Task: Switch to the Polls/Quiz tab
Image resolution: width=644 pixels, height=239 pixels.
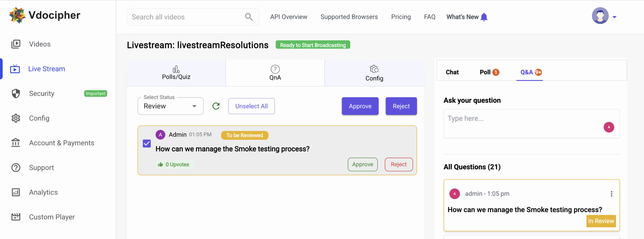Action: 176,73
